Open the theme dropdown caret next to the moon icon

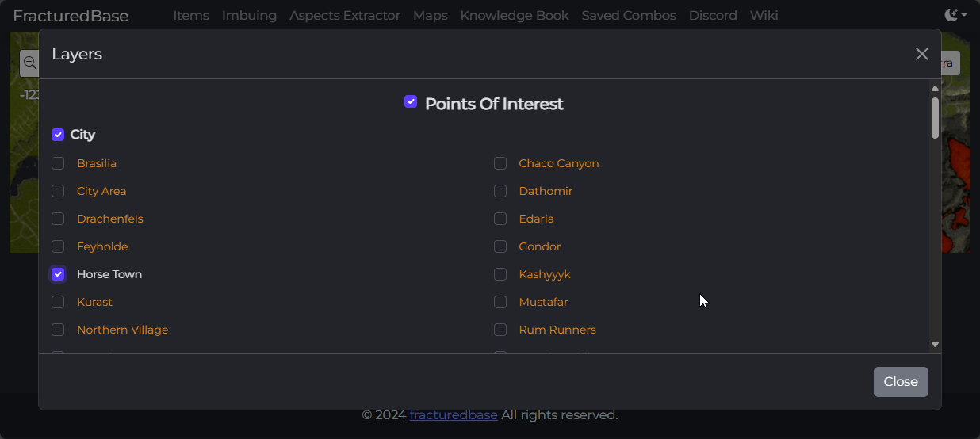click(964, 15)
